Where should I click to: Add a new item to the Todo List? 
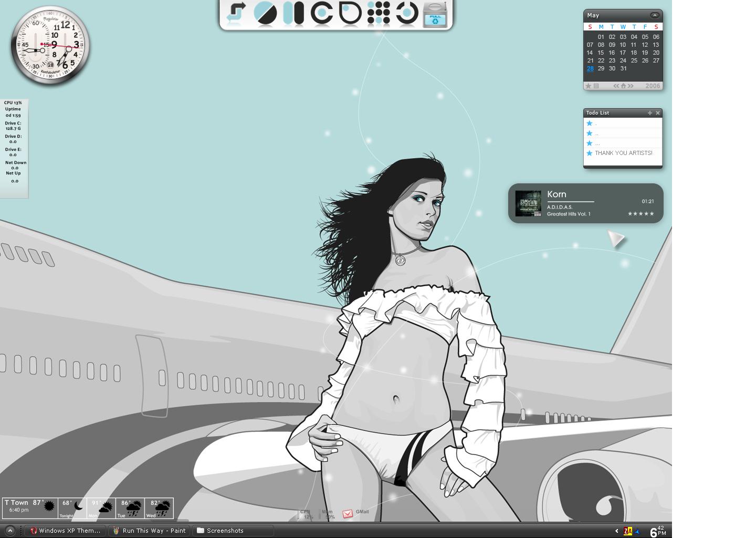649,113
